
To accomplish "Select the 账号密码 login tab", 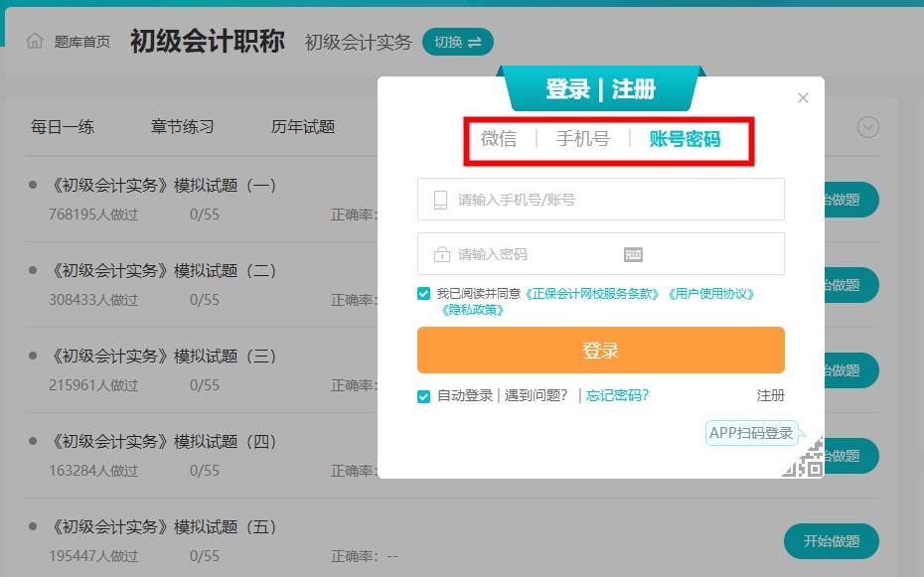I will coord(685,139).
